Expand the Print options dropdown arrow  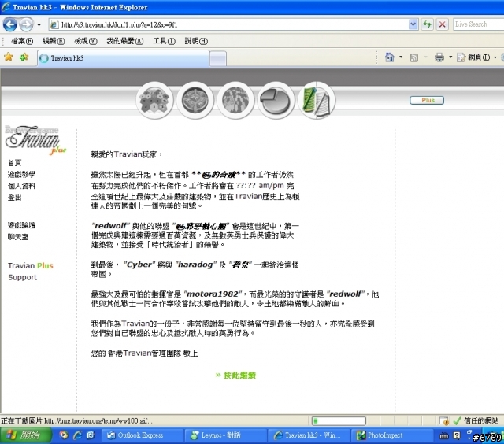[x=450, y=57]
